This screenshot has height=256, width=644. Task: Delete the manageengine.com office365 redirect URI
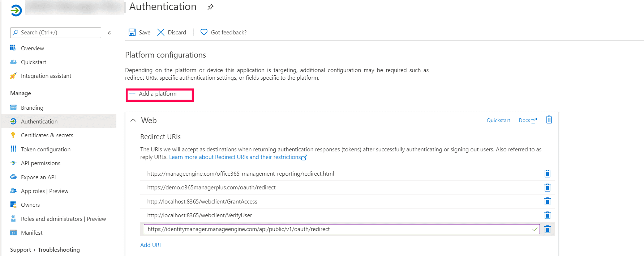point(548,174)
